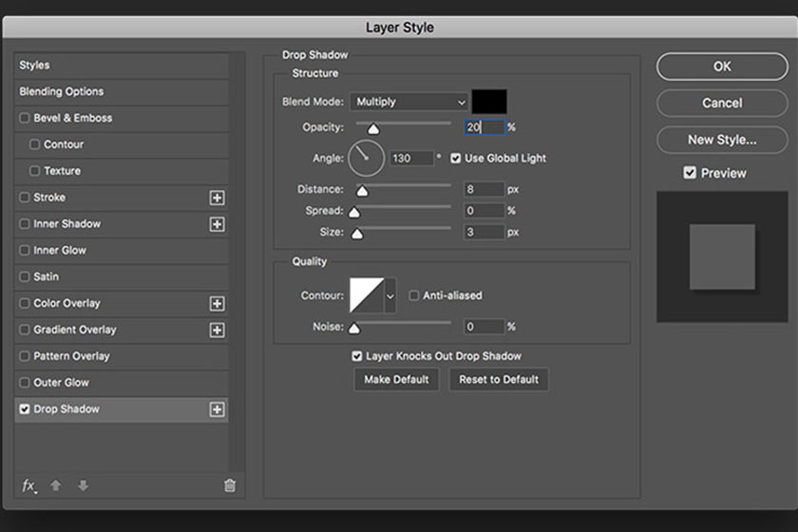Add another Stroke effect with plus icon
Screen dimensions: 798x532
[x=217, y=198]
